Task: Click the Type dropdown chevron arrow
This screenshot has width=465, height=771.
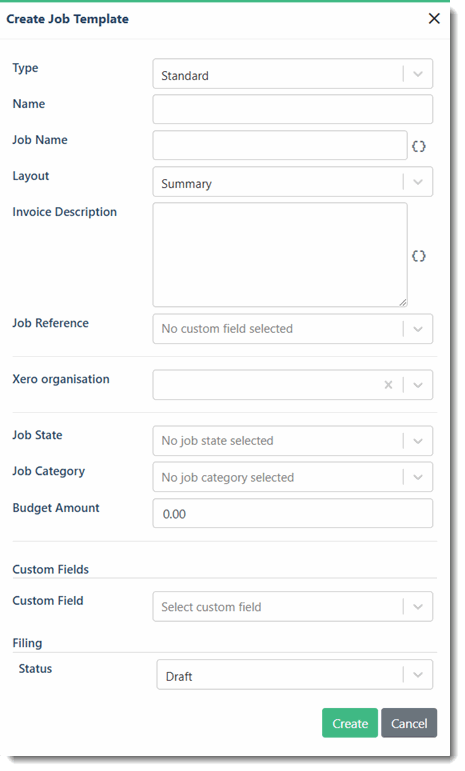Action: 418,74
